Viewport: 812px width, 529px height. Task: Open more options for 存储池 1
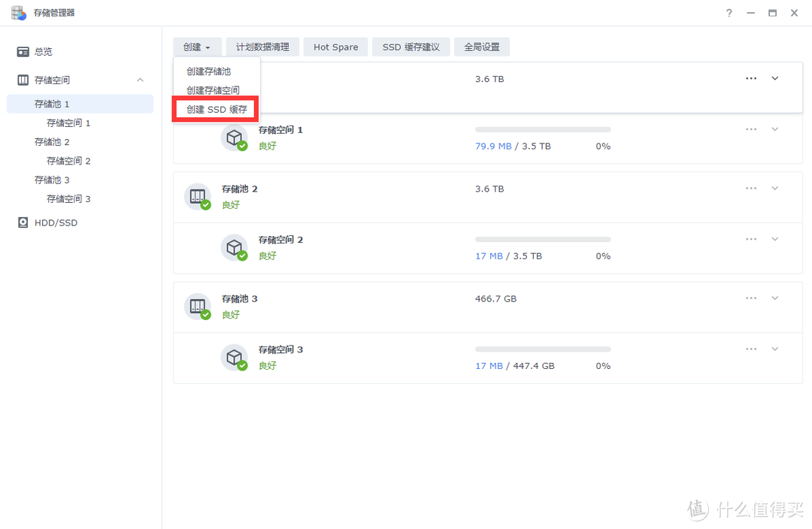(750, 78)
